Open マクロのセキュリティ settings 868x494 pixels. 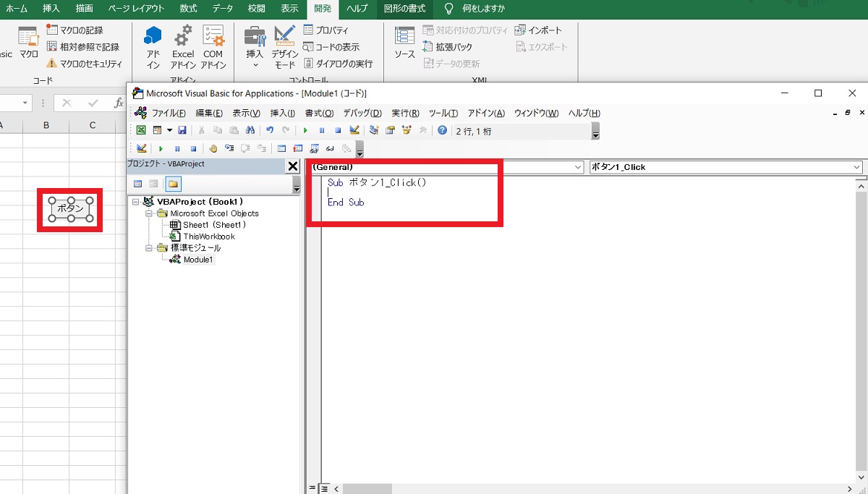point(84,64)
